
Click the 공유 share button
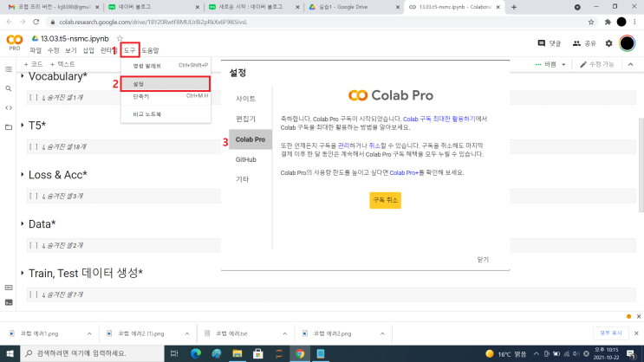pyautogui.click(x=584, y=43)
